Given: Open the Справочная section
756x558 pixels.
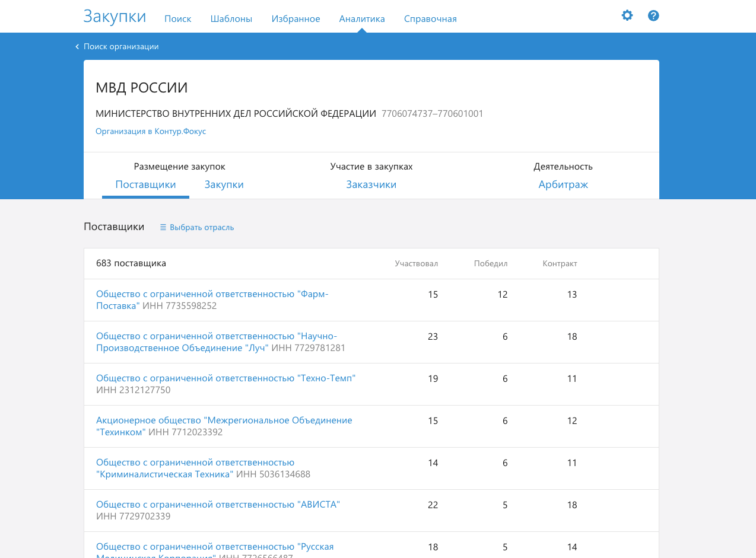Looking at the screenshot, I should [x=430, y=18].
